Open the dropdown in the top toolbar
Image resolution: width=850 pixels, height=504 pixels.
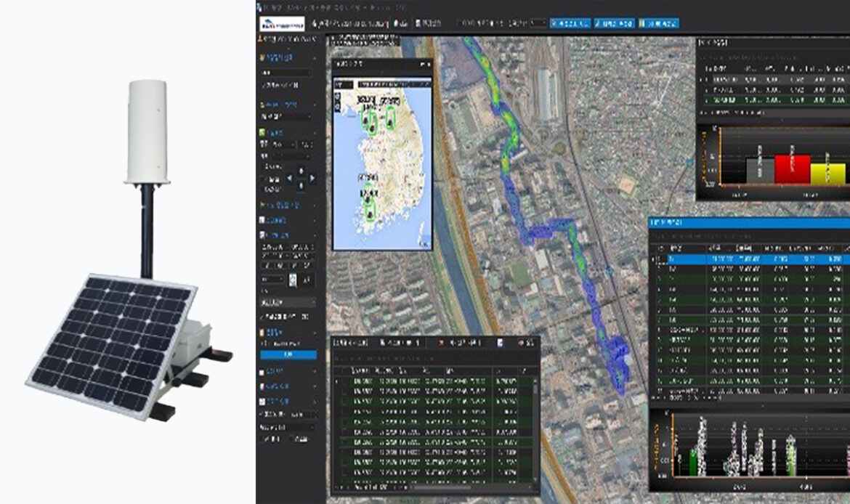538,23
